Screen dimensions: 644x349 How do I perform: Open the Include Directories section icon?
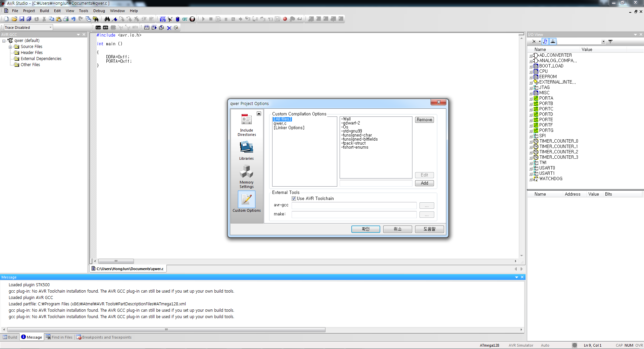tap(246, 120)
